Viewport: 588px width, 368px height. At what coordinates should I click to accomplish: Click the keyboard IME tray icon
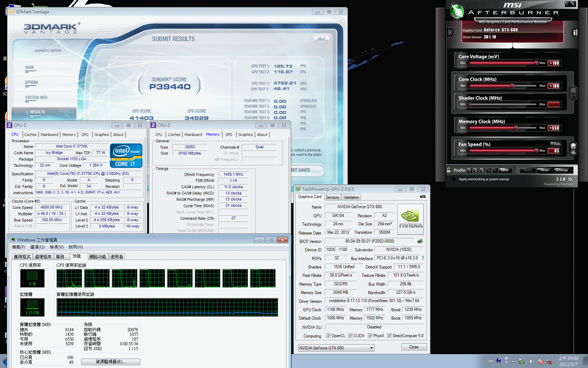pyautogui.click(x=491, y=361)
